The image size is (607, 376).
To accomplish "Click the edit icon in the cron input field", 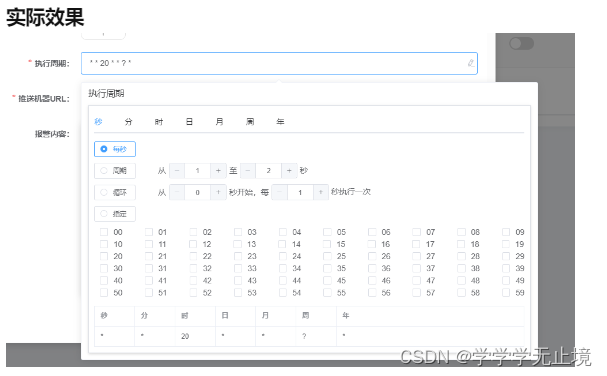I will [x=471, y=63].
